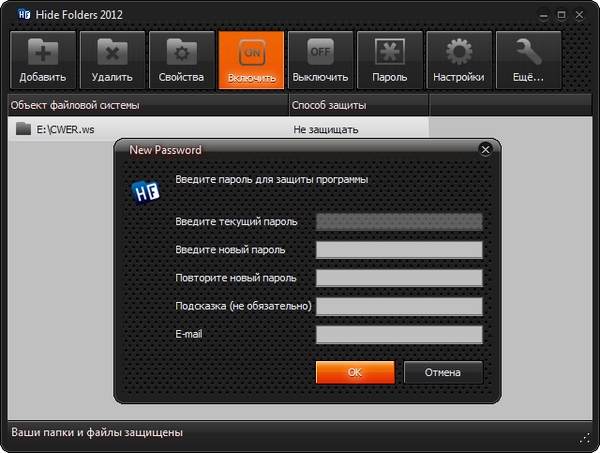This screenshot has height=453, width=600.
Task: Click the Введите текущий пароль field
Action: click(x=399, y=221)
